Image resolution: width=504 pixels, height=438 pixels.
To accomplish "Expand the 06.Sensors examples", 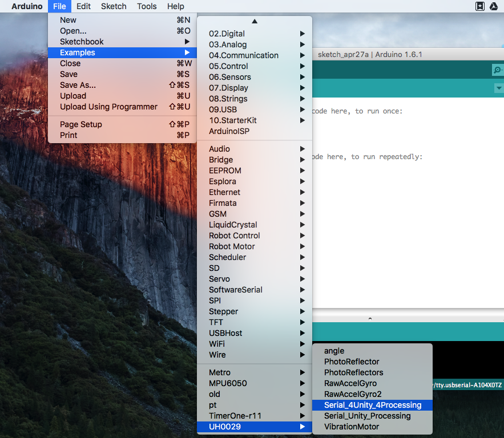I will click(x=255, y=77).
